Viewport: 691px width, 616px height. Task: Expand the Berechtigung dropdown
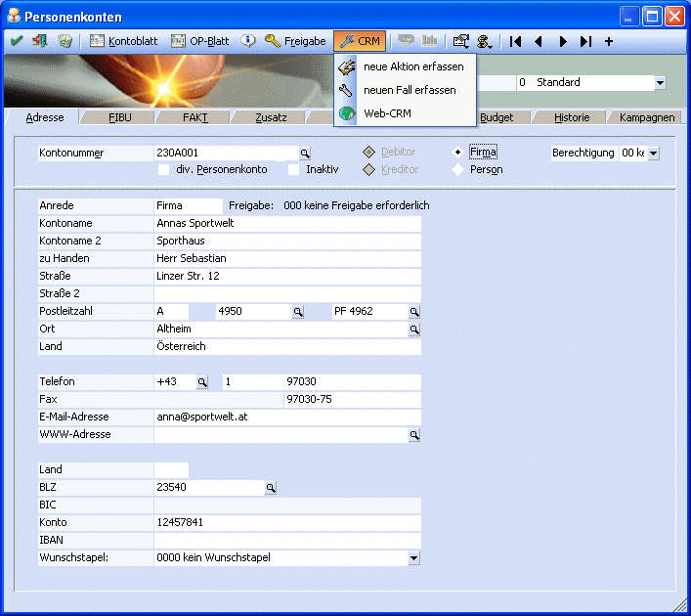coord(654,154)
